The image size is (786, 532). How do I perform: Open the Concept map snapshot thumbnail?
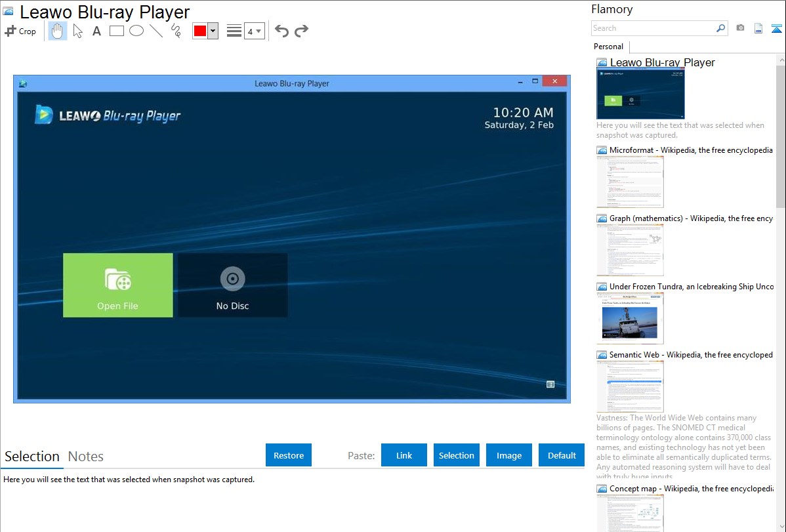(630, 513)
